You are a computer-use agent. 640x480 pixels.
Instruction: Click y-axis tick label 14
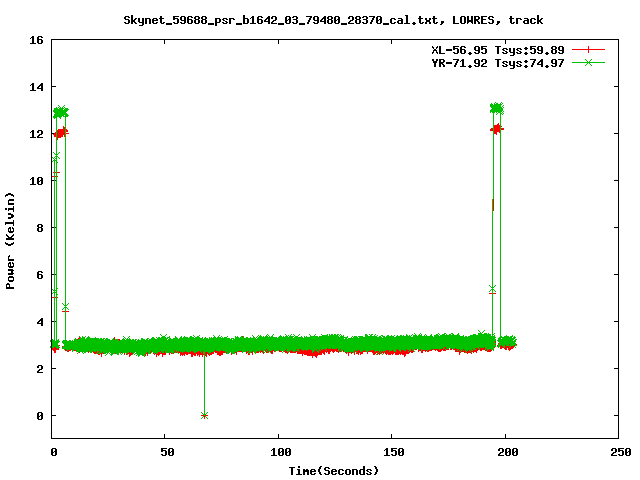pyautogui.click(x=36, y=87)
